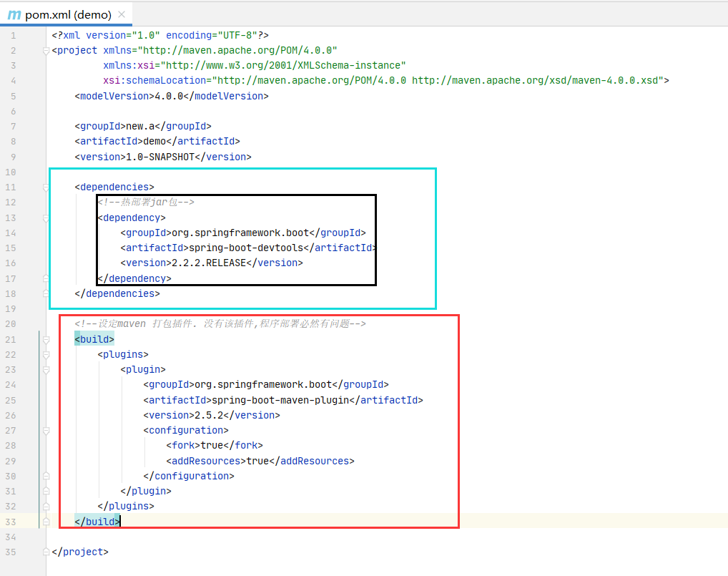Click the closing </build> tag

click(x=97, y=522)
